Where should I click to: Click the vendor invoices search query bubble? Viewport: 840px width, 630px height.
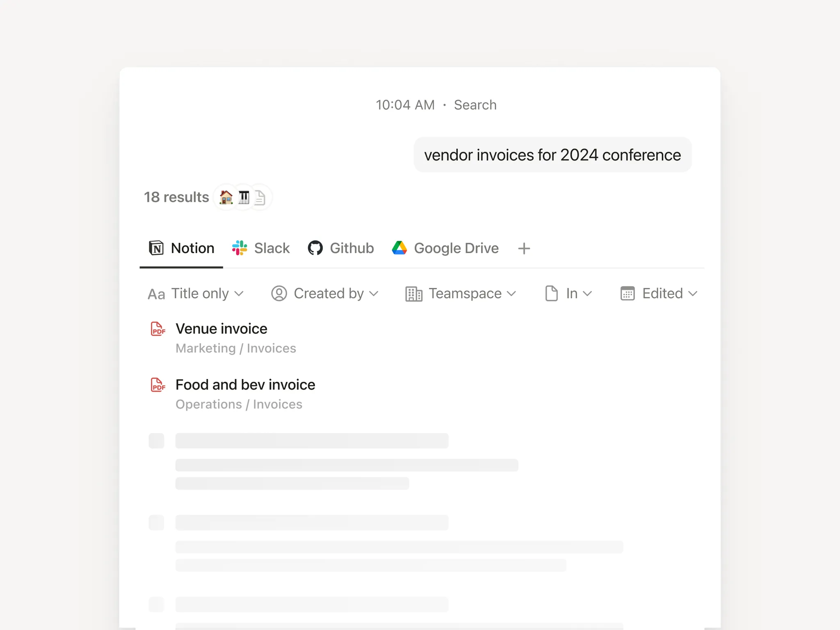552,155
